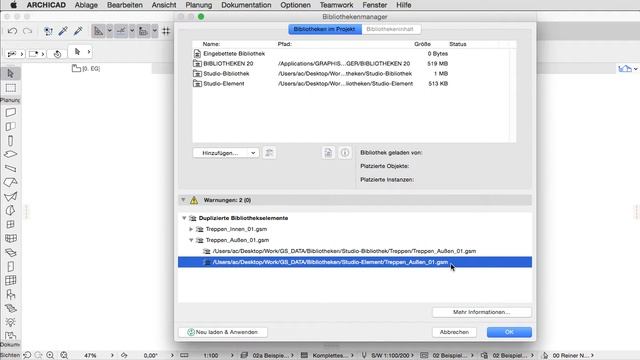Open the Hinzufügen... dropdown
This screenshot has width=640, height=360.
tap(226, 153)
